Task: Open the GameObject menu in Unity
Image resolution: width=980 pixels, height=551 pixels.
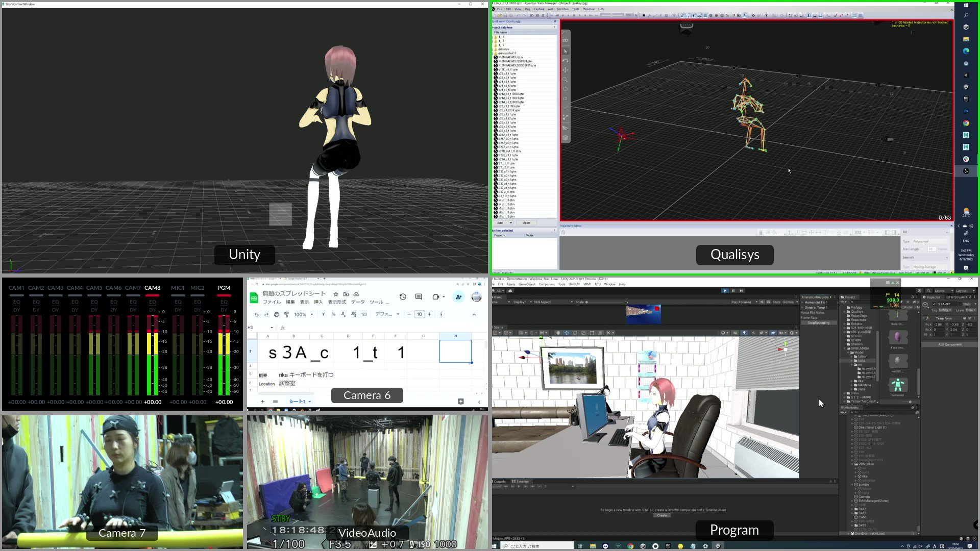Action: 527,284
